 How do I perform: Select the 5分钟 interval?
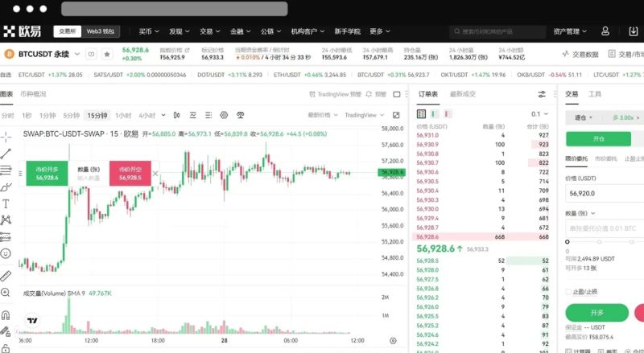click(72, 116)
